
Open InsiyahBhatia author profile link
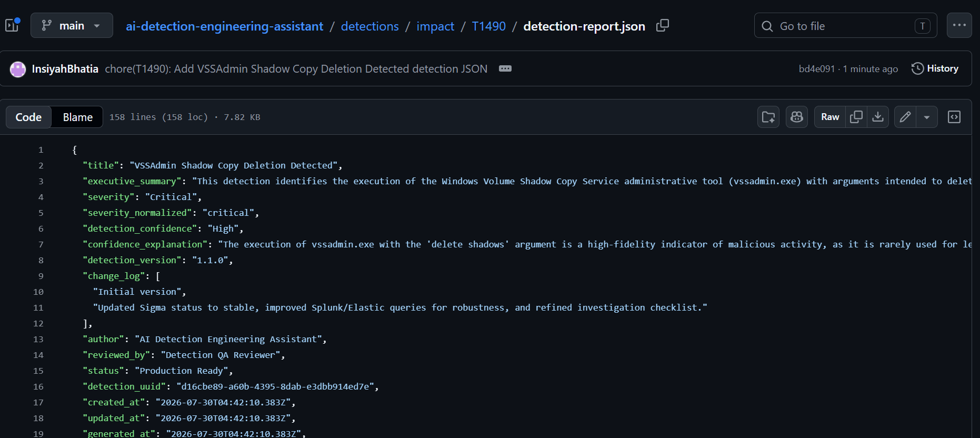(x=65, y=69)
